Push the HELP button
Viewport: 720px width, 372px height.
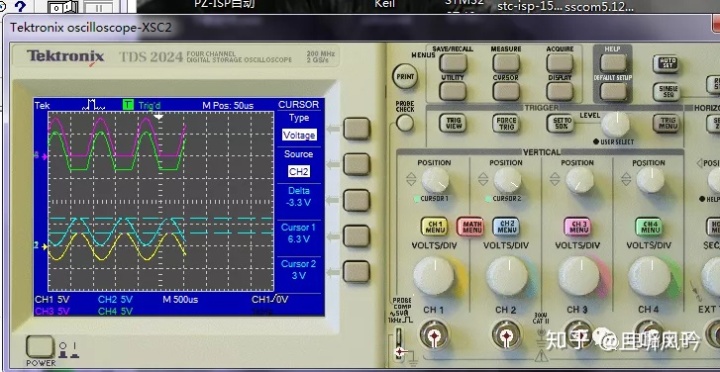(x=613, y=63)
